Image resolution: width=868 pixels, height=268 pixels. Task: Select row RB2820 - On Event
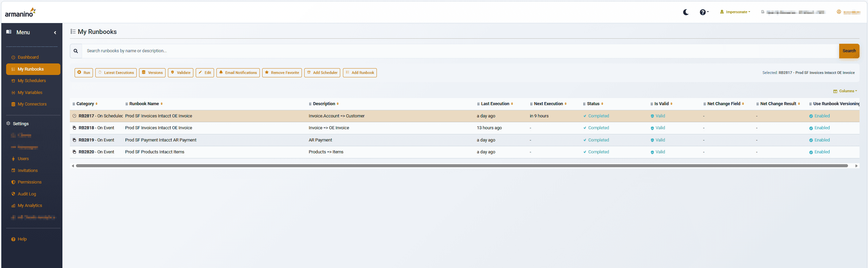[x=465, y=152]
